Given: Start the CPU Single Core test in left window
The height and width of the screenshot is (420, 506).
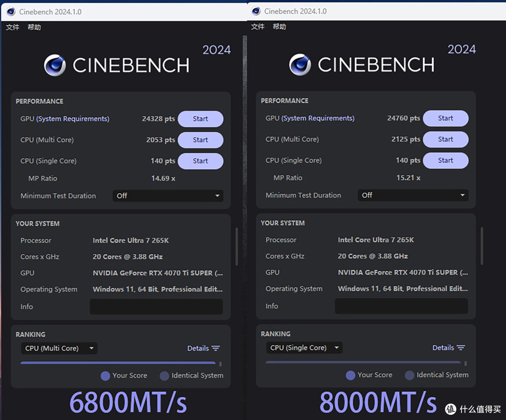Looking at the screenshot, I should [x=201, y=161].
